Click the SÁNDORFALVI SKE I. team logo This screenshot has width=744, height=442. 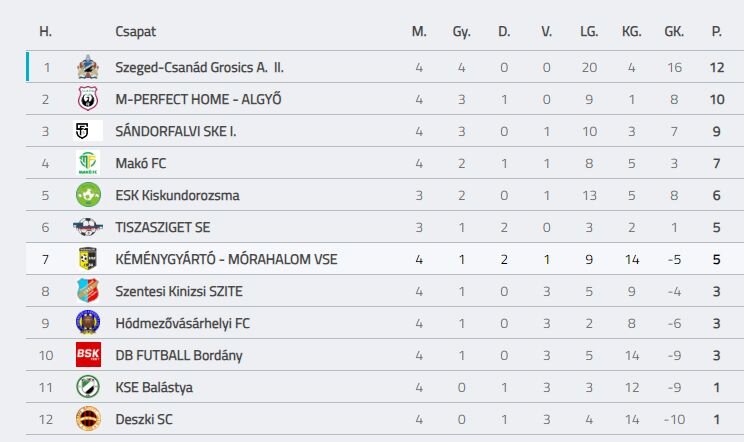88,131
